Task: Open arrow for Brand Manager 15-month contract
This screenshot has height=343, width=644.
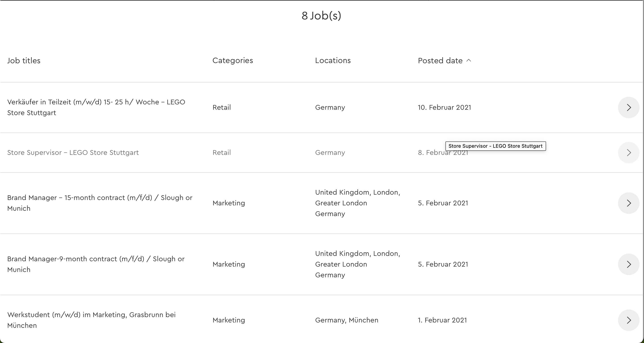Action: click(x=629, y=203)
